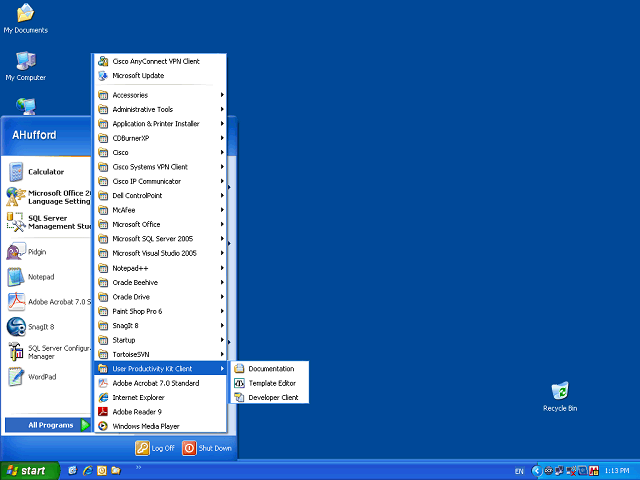Open Documentation in User Productivity Kit submenu

click(x=269, y=369)
